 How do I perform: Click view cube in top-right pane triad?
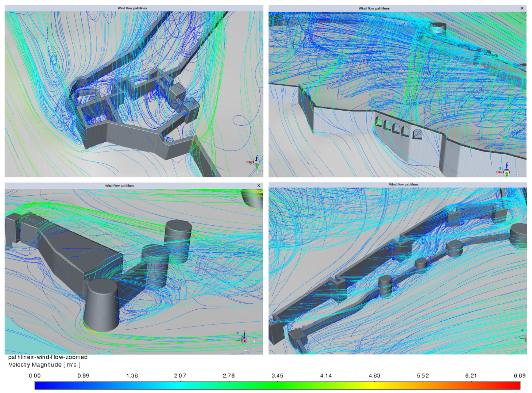[507, 172]
